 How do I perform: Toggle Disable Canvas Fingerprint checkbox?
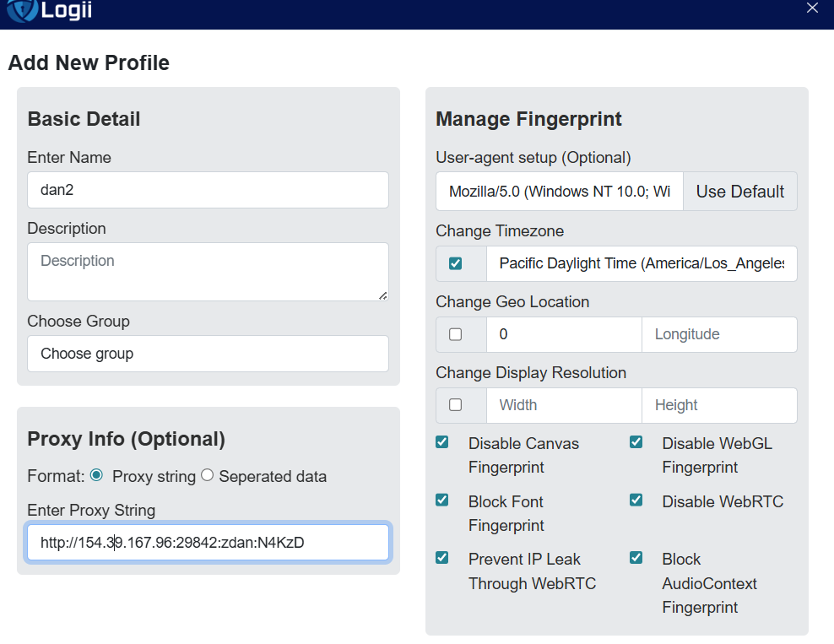pos(442,442)
